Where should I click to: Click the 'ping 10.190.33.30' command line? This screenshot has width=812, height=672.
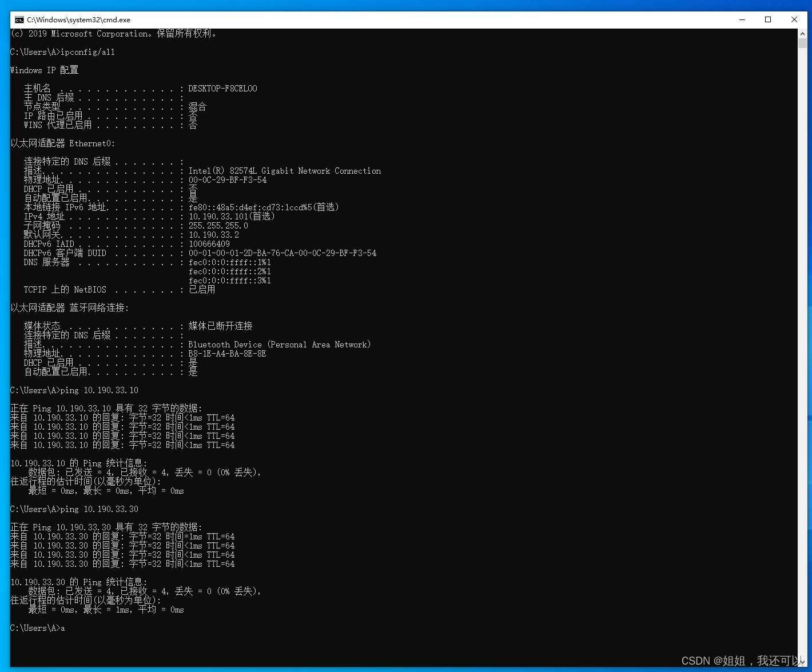pyautogui.click(x=74, y=509)
